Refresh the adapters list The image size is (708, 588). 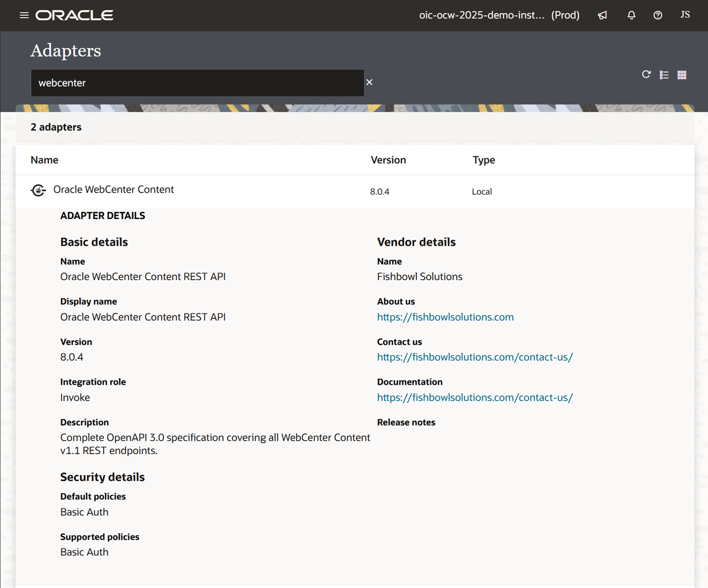(646, 75)
